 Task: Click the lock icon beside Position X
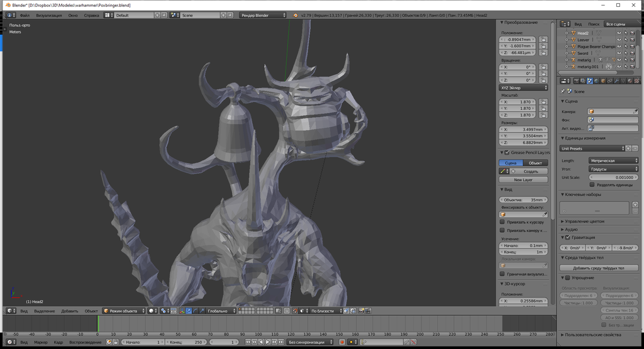tap(542, 39)
